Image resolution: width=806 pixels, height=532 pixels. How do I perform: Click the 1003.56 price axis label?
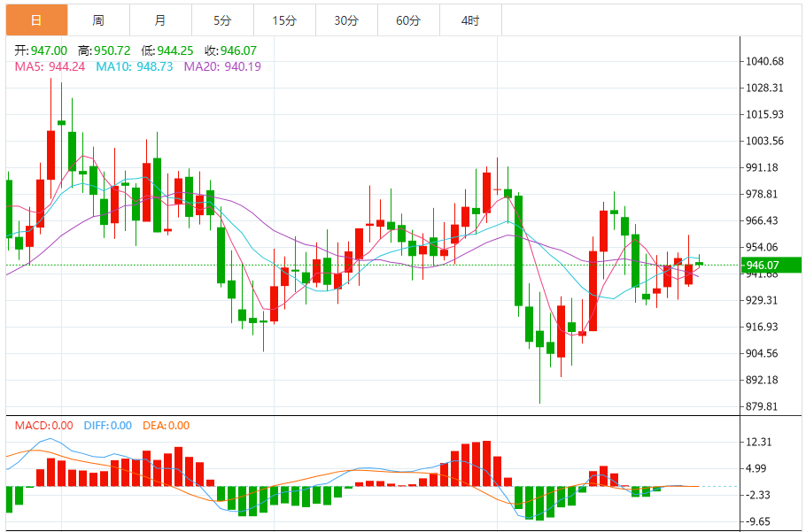tap(765, 141)
